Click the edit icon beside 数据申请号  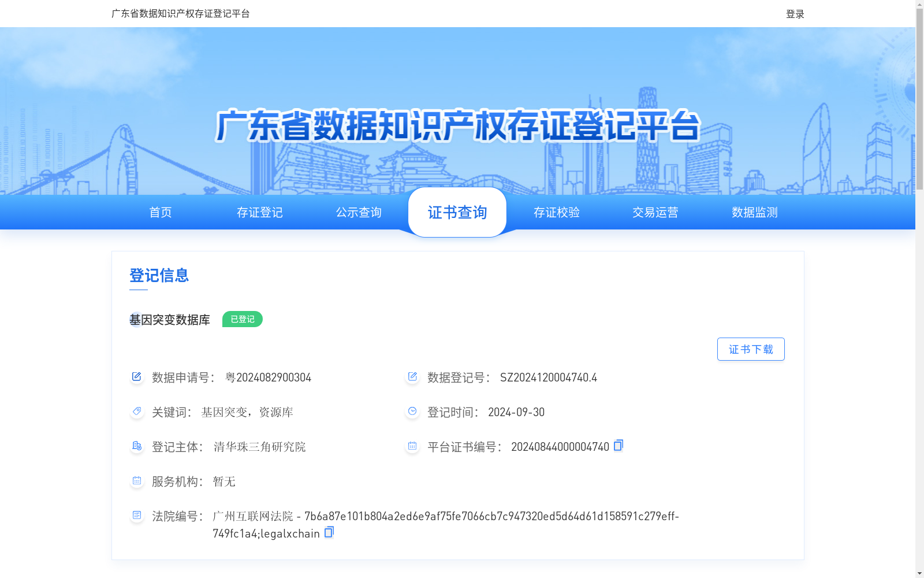point(136,377)
